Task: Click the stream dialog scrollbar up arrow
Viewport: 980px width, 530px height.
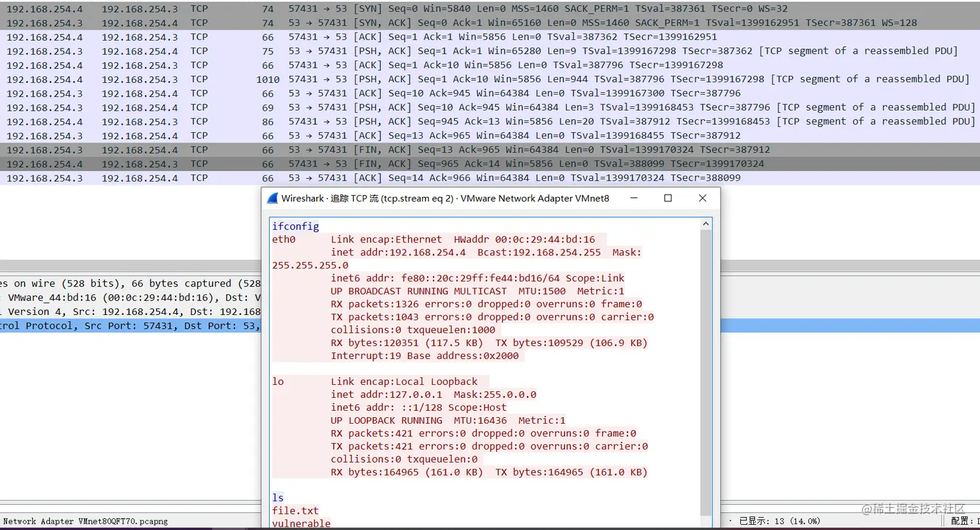Action: 706,224
